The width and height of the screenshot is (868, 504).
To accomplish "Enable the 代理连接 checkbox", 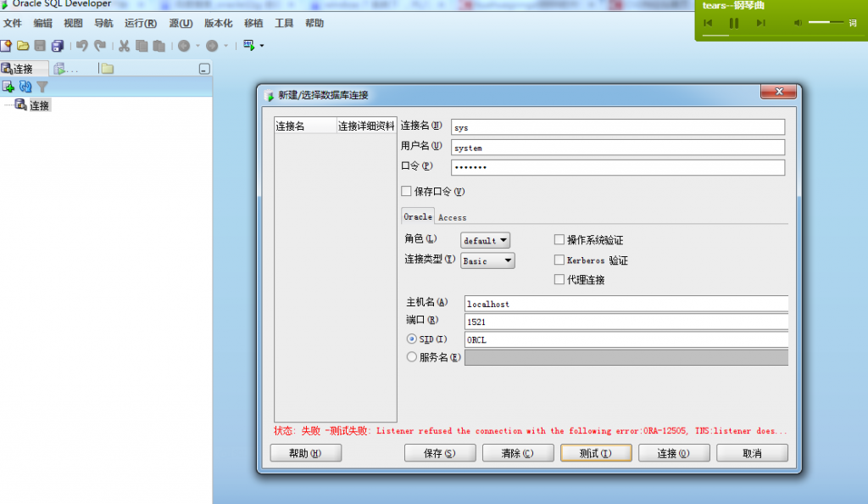I will (559, 279).
